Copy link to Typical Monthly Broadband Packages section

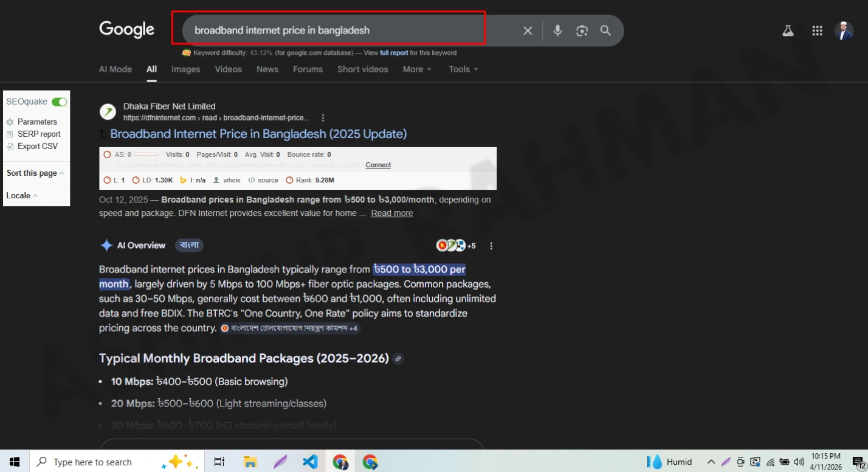click(x=398, y=359)
